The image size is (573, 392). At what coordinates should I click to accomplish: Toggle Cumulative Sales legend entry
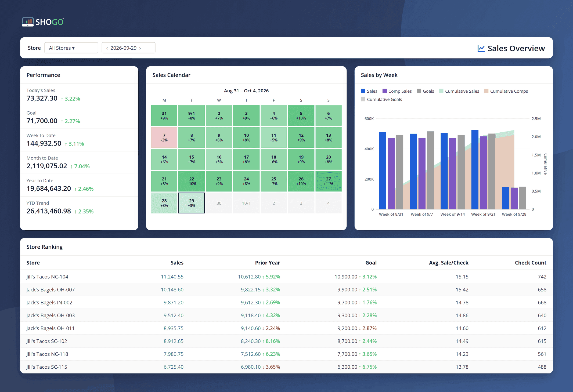(459, 91)
